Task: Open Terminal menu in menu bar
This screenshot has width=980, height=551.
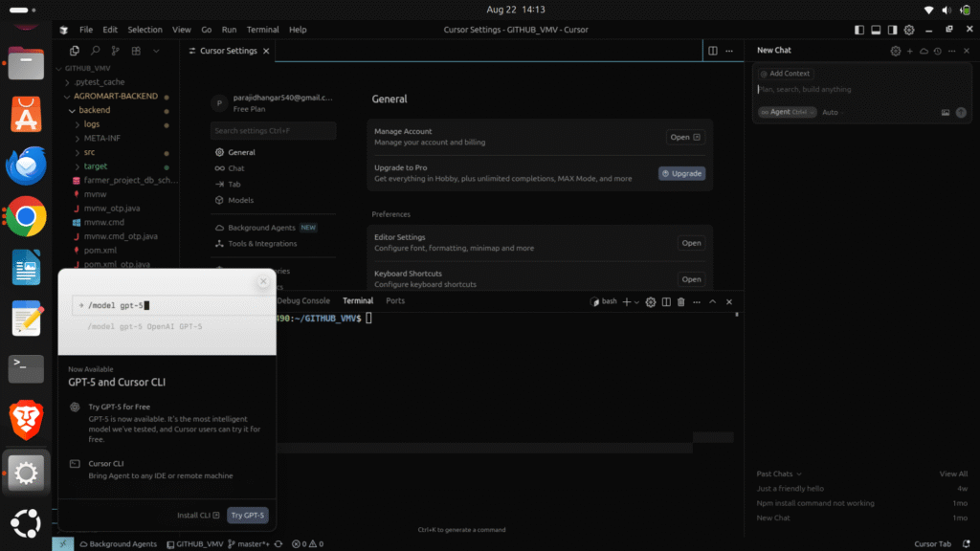Action: coord(262,30)
